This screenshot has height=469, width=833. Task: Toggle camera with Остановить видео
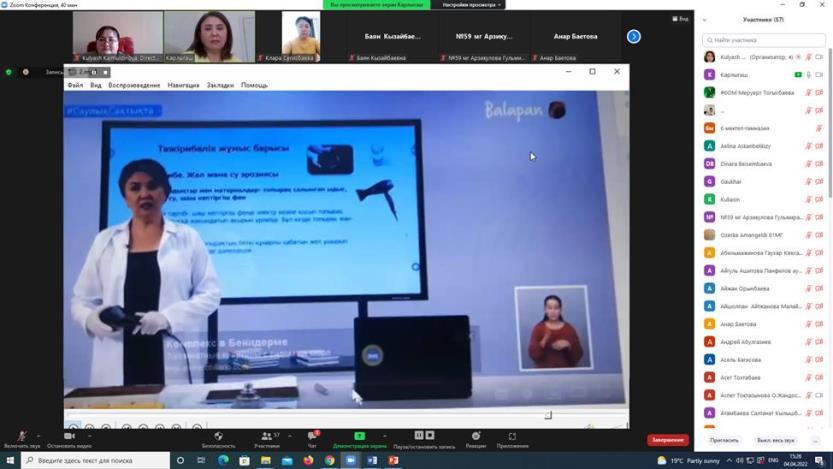point(69,436)
